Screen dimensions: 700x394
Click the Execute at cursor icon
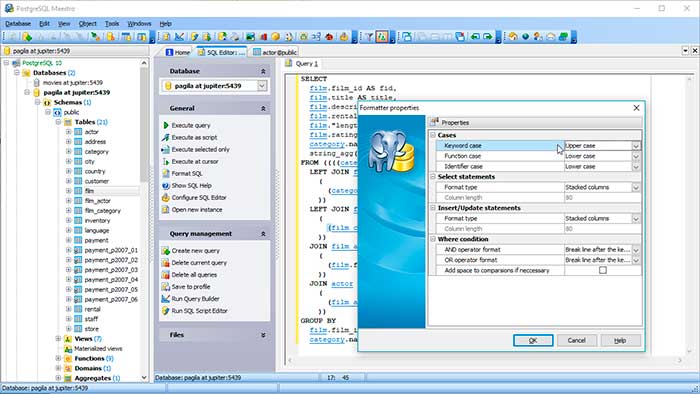166,162
